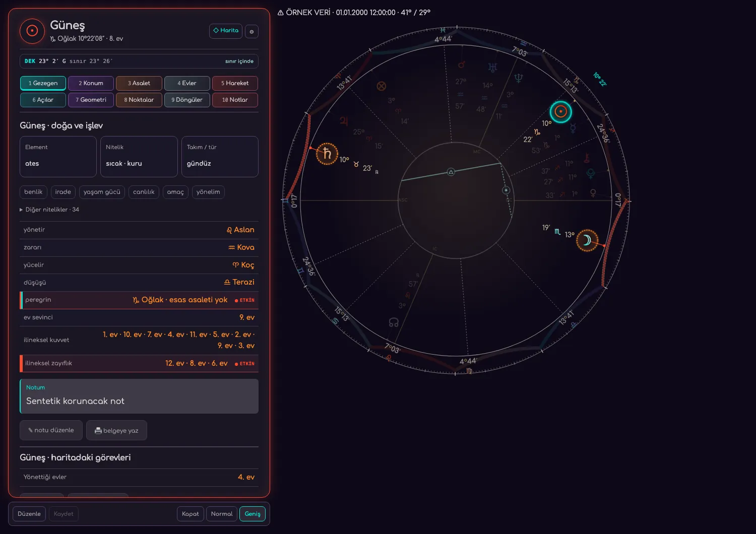Click the Harita button
This screenshot has width=756, height=534.
point(226,31)
